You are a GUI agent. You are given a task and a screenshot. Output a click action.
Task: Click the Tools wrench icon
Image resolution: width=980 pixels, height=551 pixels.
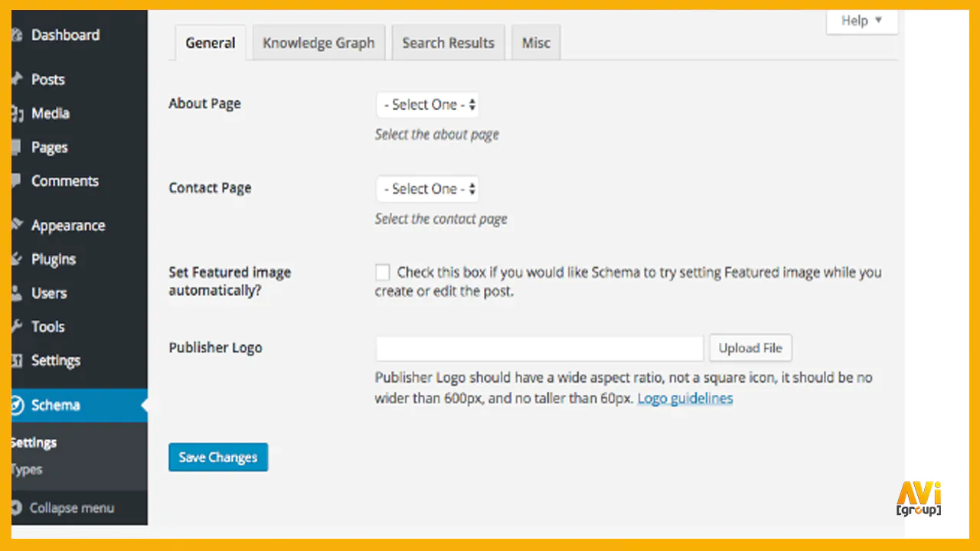click(x=16, y=326)
